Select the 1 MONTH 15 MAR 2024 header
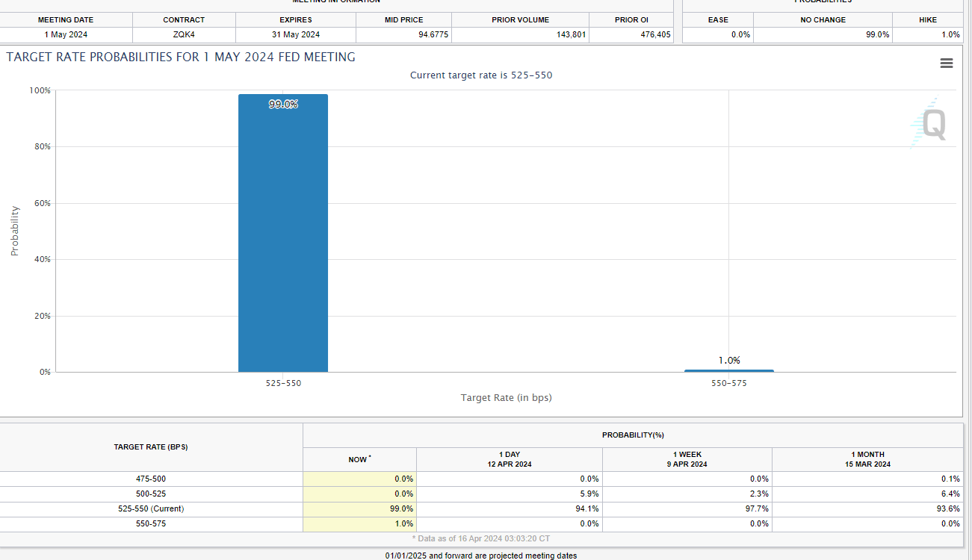972x560 pixels. pos(867,459)
